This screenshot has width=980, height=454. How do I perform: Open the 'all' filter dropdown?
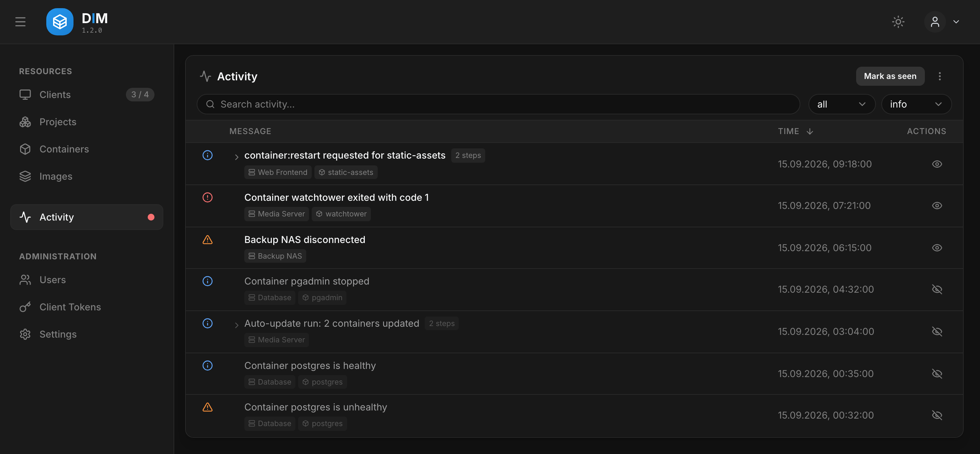click(x=842, y=104)
